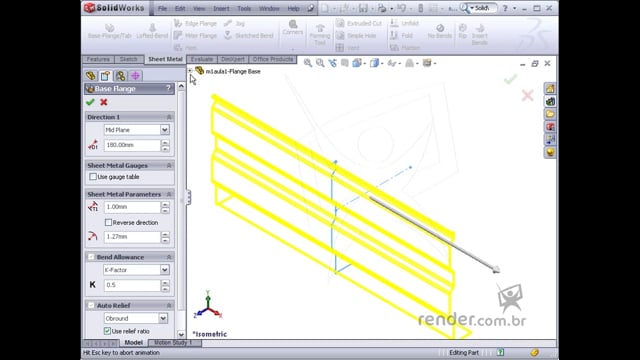Check the Reverse direction option
Viewport: 640px width, 360px height.
pyautogui.click(x=108, y=222)
